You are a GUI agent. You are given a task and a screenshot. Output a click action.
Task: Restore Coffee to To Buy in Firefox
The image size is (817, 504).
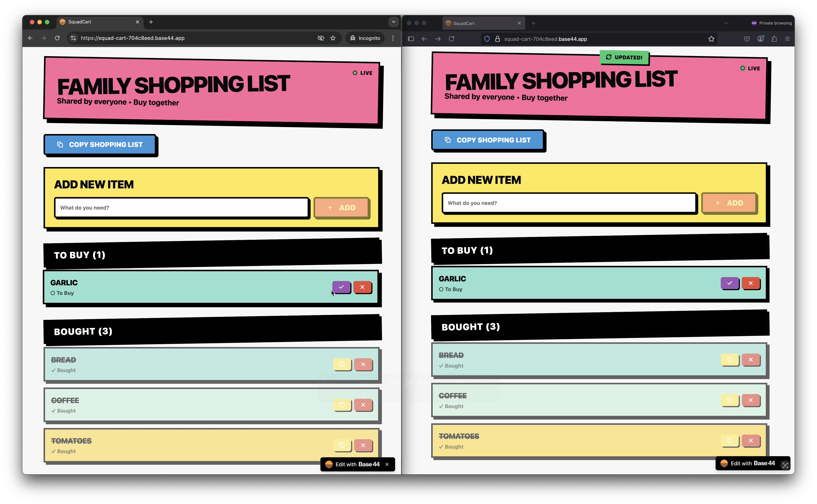729,400
